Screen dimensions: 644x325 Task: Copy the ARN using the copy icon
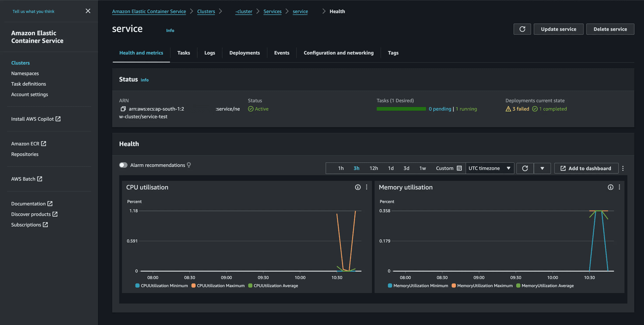pos(123,109)
